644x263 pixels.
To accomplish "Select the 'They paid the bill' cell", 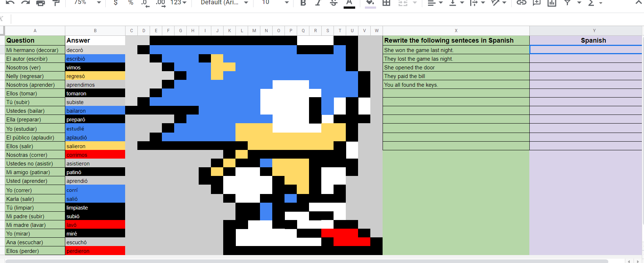I will click(x=456, y=76).
